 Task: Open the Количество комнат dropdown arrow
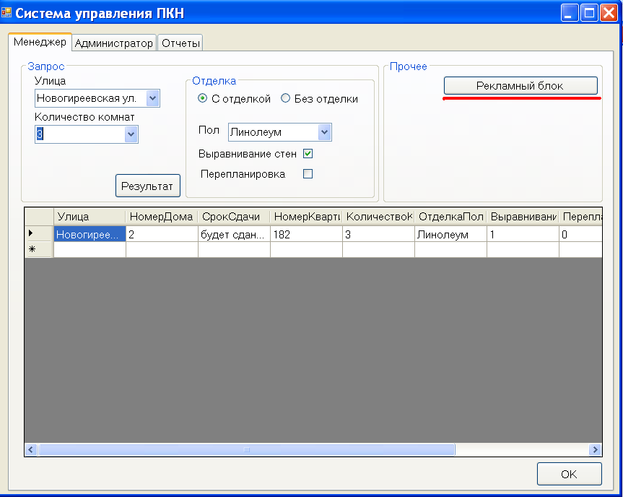[x=131, y=134]
